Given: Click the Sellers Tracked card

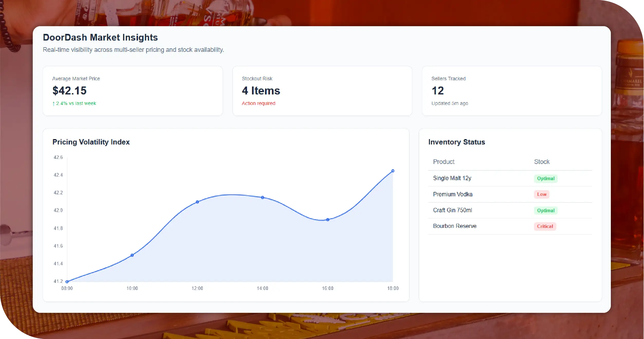Looking at the screenshot, I should click(x=511, y=91).
